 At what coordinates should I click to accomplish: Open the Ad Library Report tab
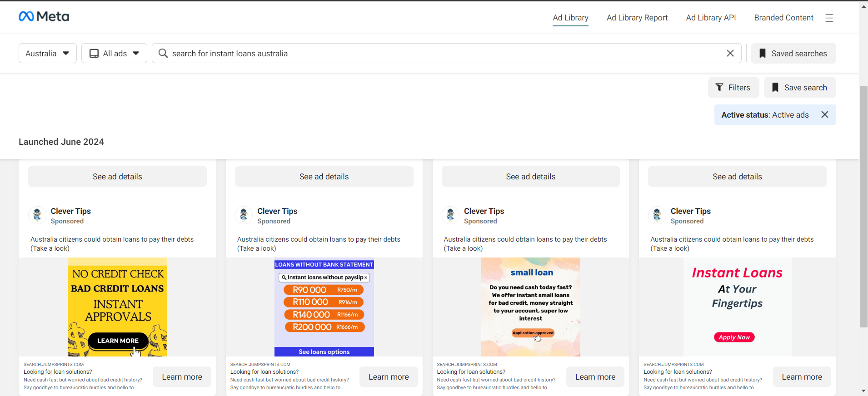(x=637, y=18)
